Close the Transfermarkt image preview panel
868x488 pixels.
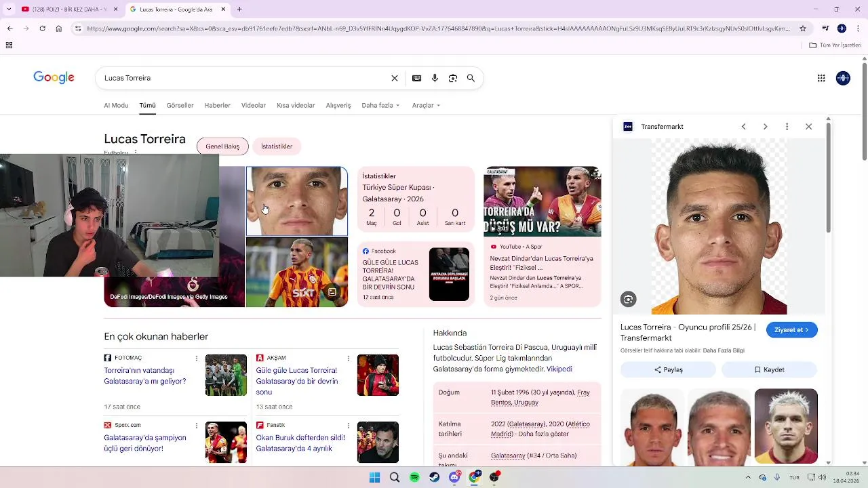pos(808,127)
